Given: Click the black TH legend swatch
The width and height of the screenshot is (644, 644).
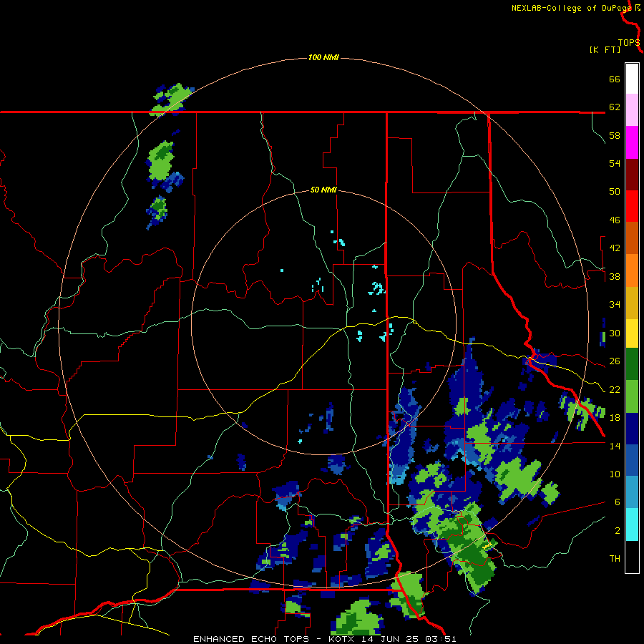Looking at the screenshot, I should click(632, 557).
